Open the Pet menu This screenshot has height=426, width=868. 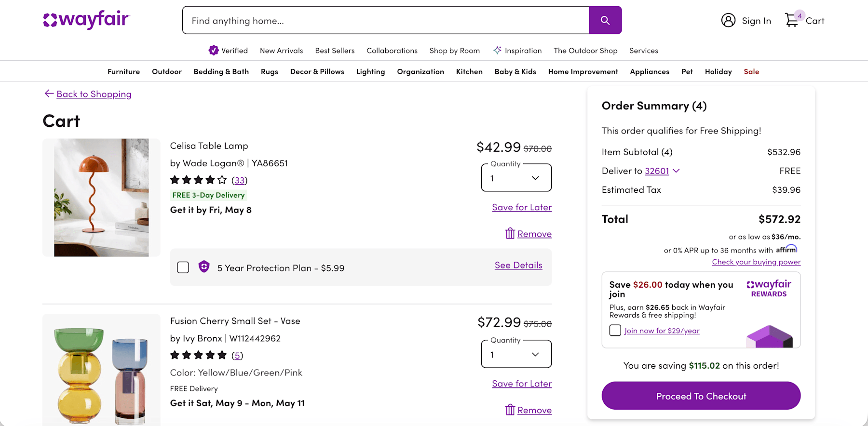pyautogui.click(x=687, y=71)
